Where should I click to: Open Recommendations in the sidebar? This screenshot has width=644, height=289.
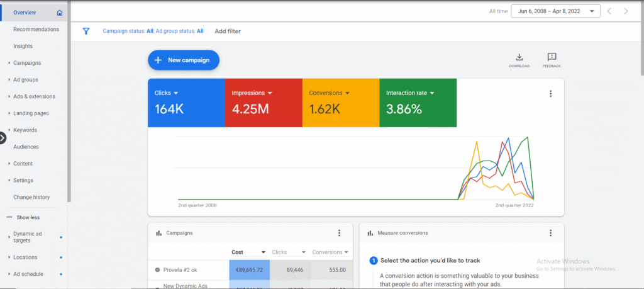pos(36,29)
